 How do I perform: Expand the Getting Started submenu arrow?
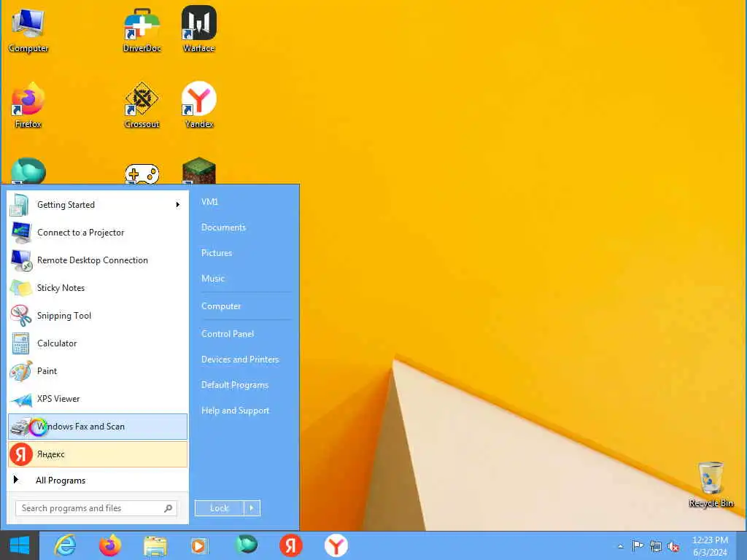[178, 205]
